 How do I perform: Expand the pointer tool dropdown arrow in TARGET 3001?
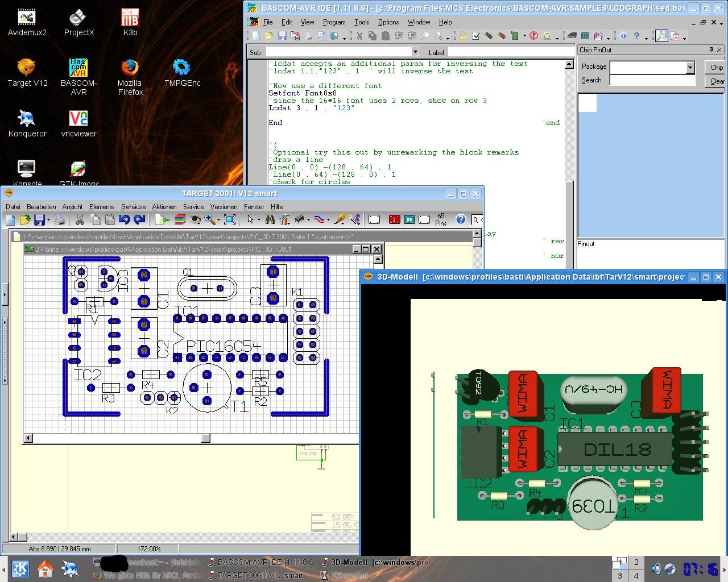click(258, 220)
